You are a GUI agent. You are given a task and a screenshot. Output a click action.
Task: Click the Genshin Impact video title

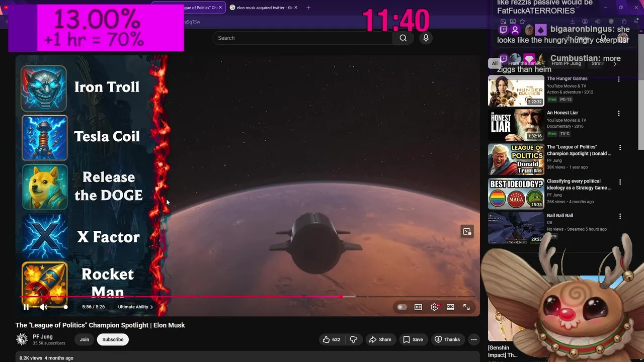pyautogui.click(x=503, y=351)
